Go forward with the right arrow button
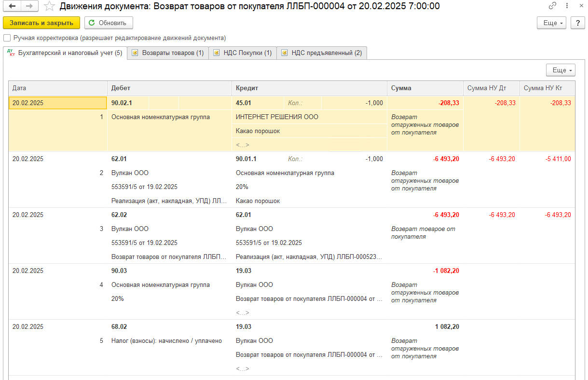 point(29,6)
